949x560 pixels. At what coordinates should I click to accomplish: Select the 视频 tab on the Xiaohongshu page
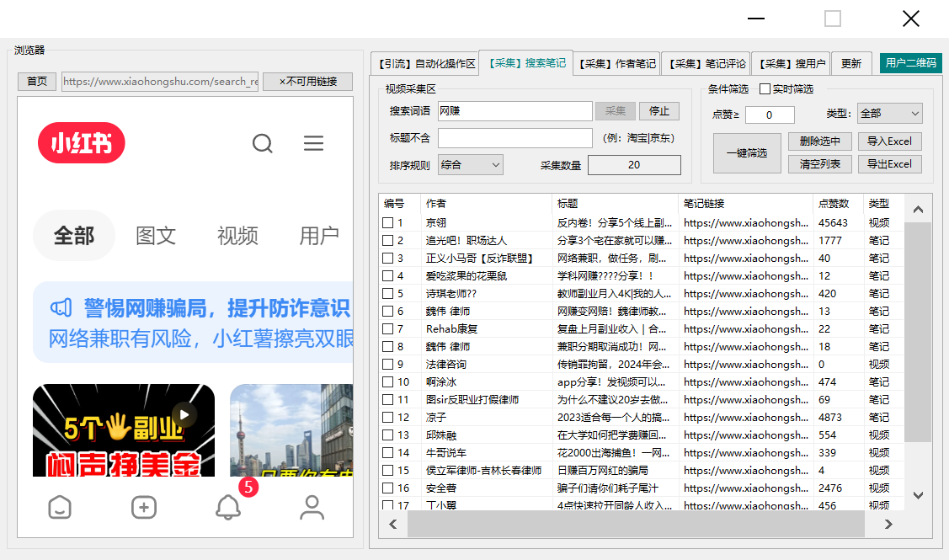[x=237, y=236]
